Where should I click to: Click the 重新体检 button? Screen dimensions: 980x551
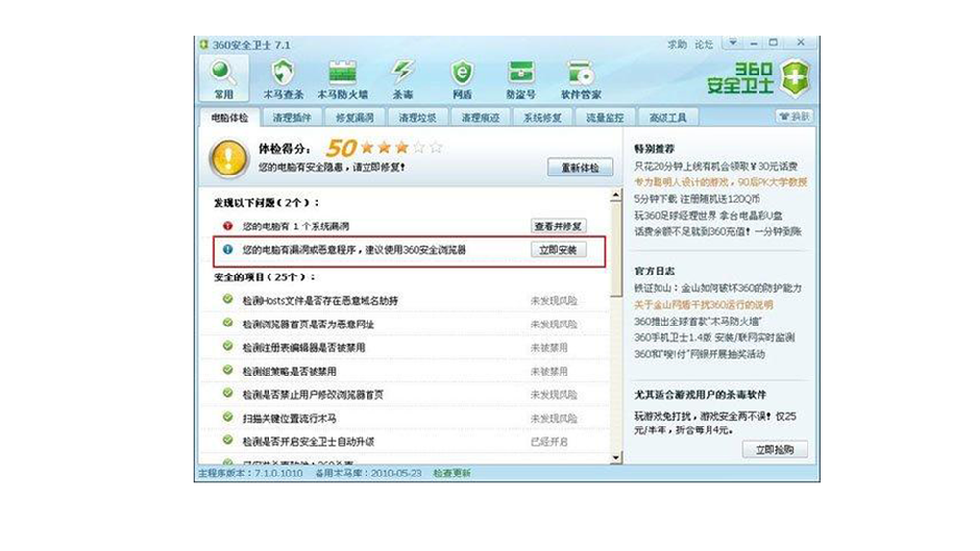point(579,167)
